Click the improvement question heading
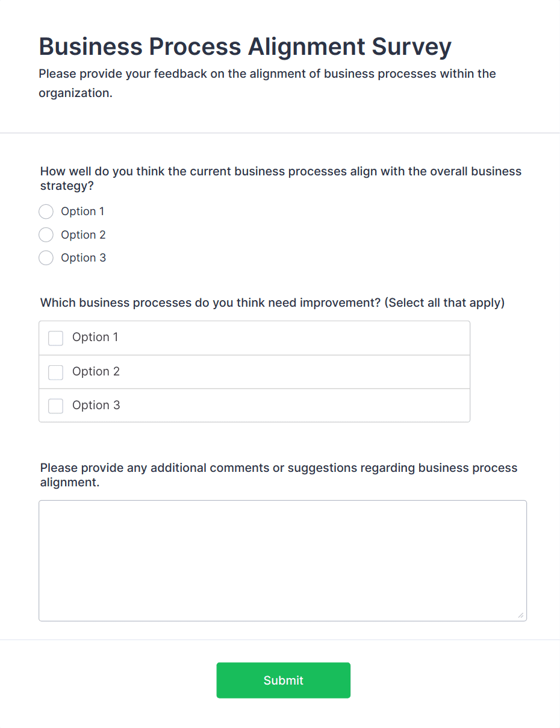 tap(272, 303)
